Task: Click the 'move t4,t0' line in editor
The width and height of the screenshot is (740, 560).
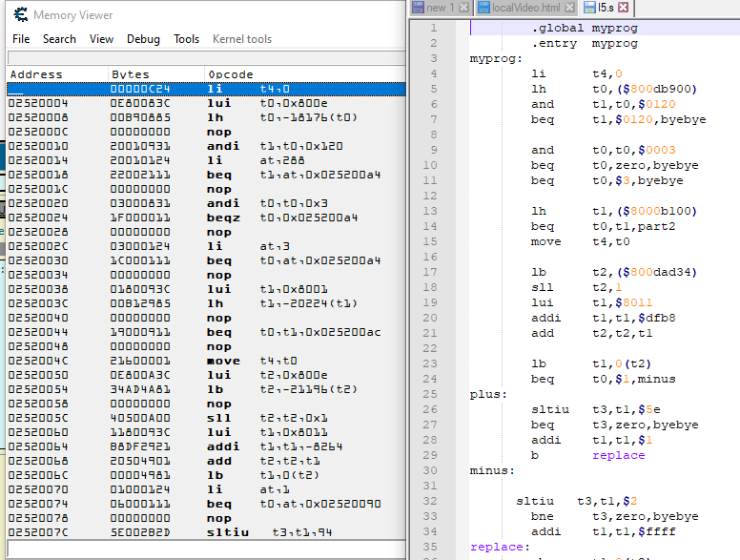Action: (581, 241)
